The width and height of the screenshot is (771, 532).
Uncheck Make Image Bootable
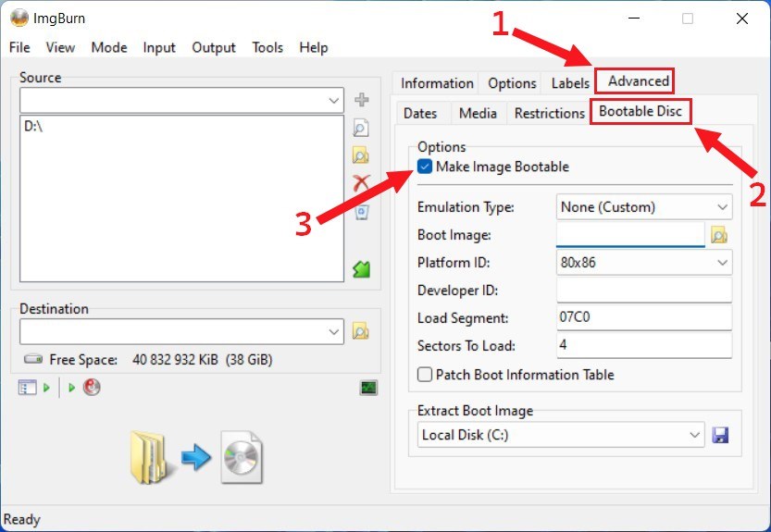(x=425, y=167)
